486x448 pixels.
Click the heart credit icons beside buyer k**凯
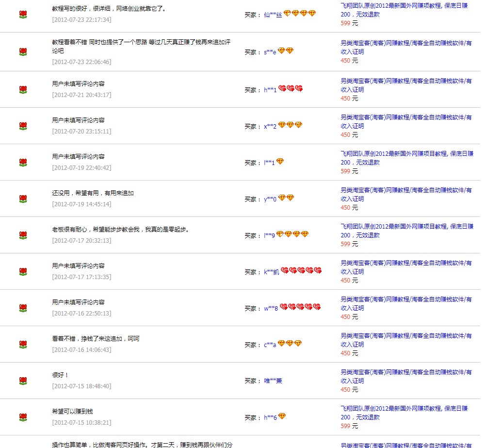click(301, 271)
